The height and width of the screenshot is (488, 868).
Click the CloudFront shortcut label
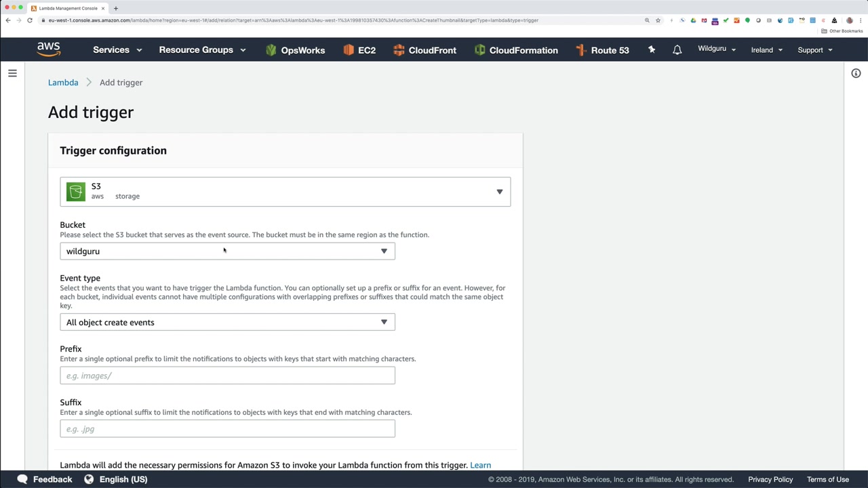point(433,50)
